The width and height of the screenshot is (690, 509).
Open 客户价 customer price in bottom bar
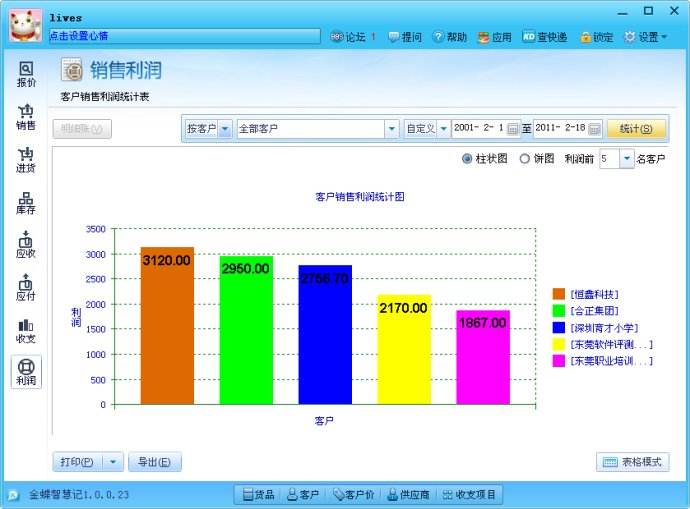[353, 494]
